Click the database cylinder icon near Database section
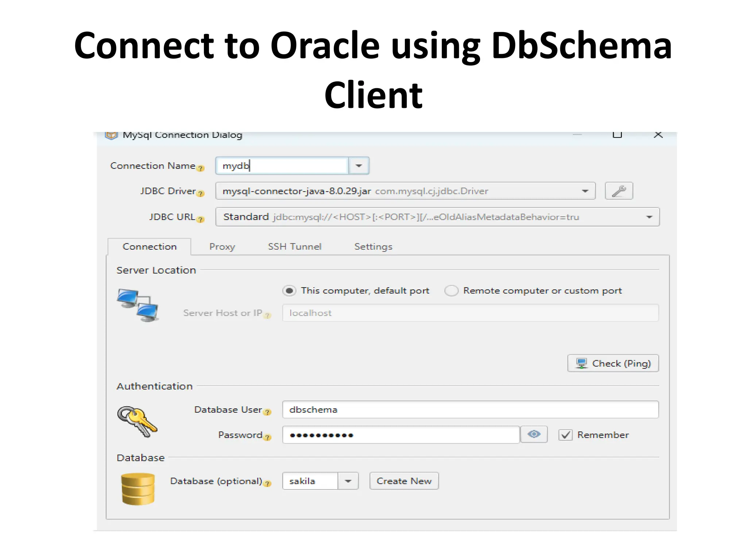 138,489
